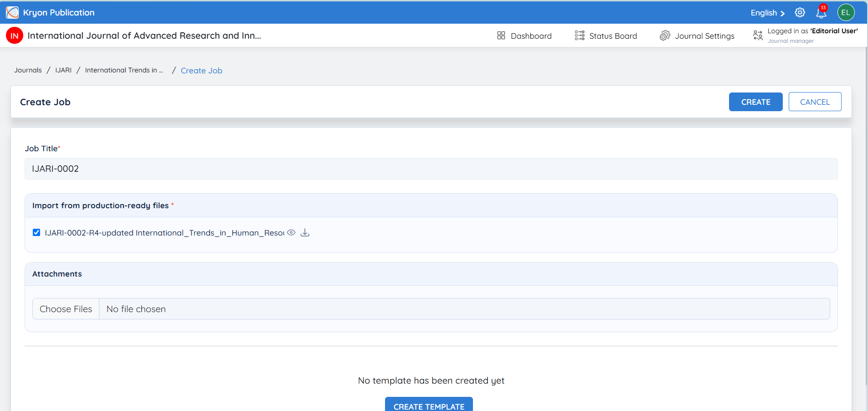Image resolution: width=868 pixels, height=411 pixels.
Task: Click the CREATE button
Action: (x=756, y=102)
